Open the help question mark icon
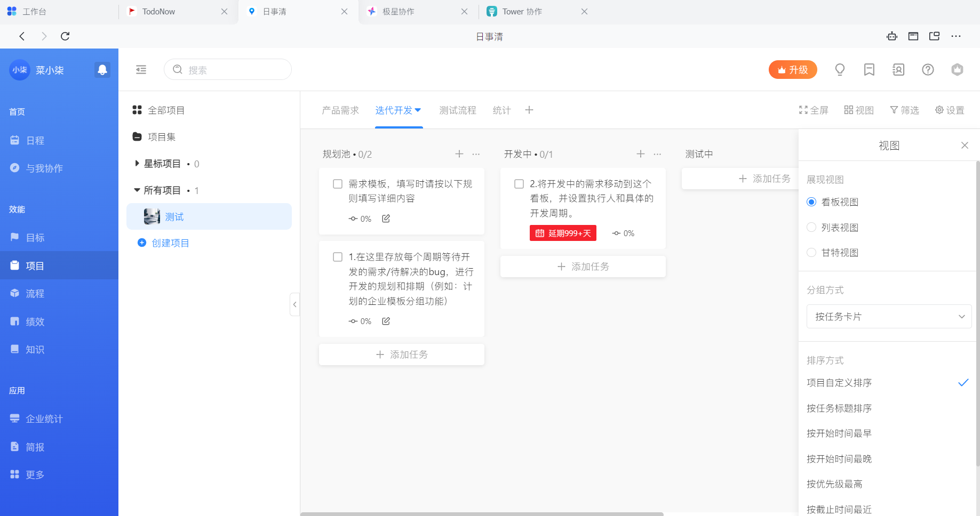 [928, 70]
